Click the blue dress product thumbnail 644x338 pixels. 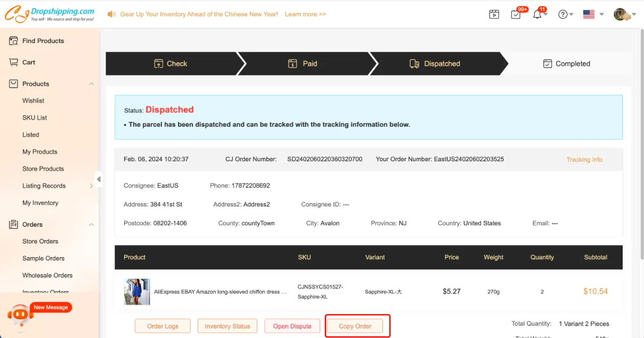click(x=137, y=291)
